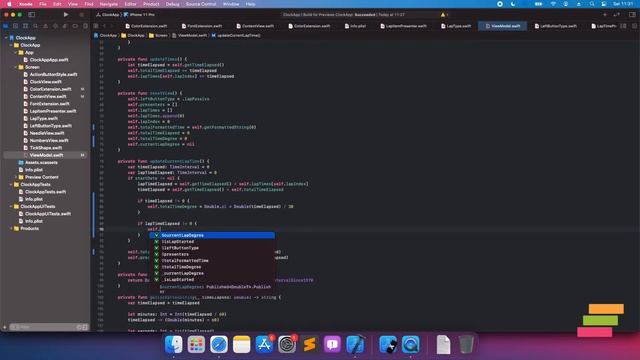Choose $isLapStarted autocomplete suggestion
Image resolution: width=640 pixels, height=360 pixels.
[212, 242]
